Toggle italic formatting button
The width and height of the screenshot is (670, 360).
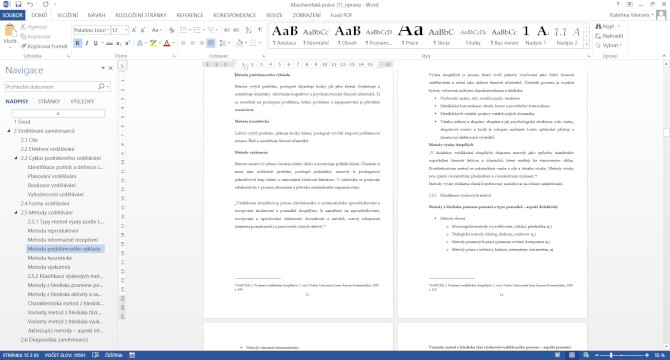pyautogui.click(x=87, y=43)
